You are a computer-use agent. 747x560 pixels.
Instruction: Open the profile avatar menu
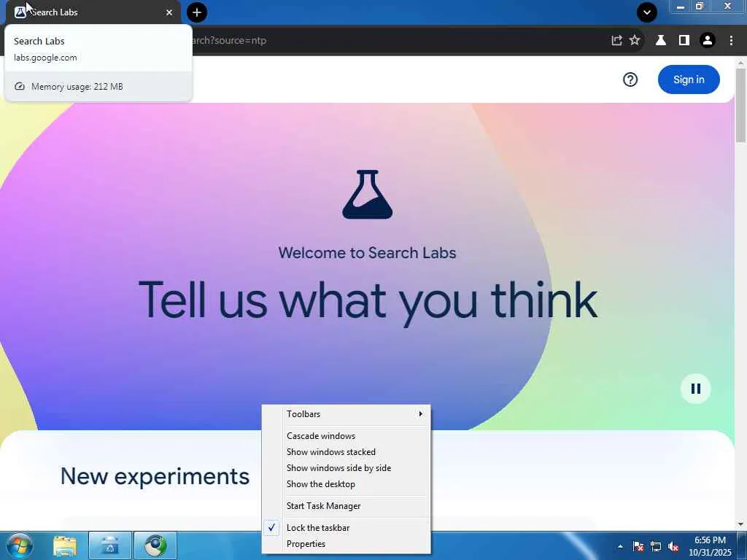click(x=708, y=41)
